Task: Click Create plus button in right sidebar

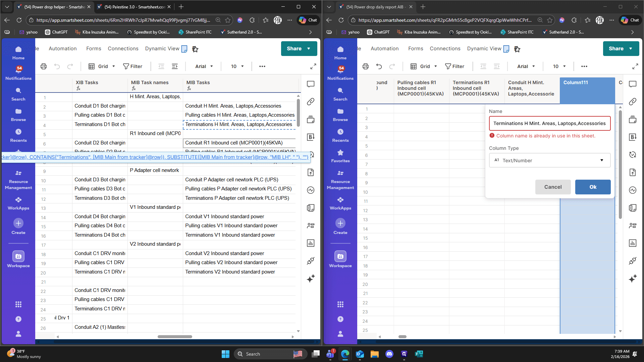Action: (x=340, y=223)
